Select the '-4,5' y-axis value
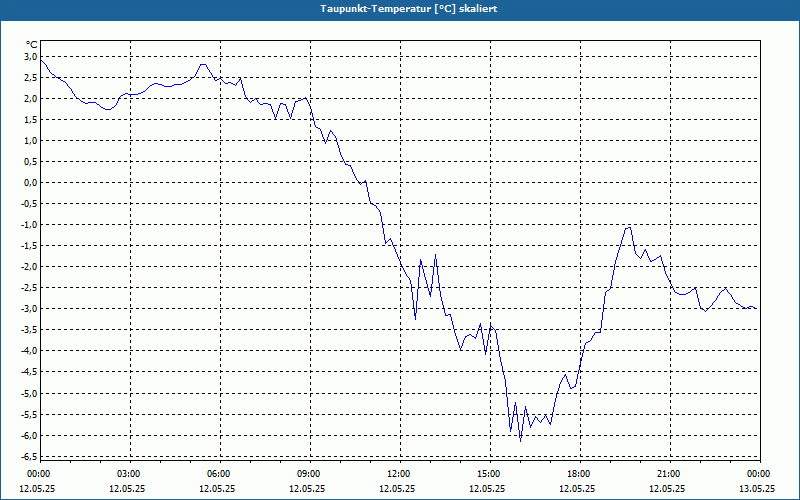This screenshot has width=800, height=500. (x=29, y=372)
